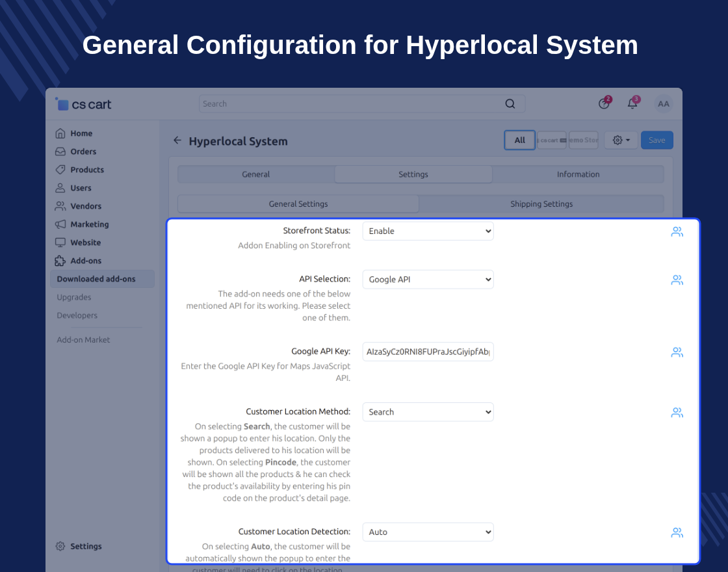Open Home in the sidebar

click(81, 133)
